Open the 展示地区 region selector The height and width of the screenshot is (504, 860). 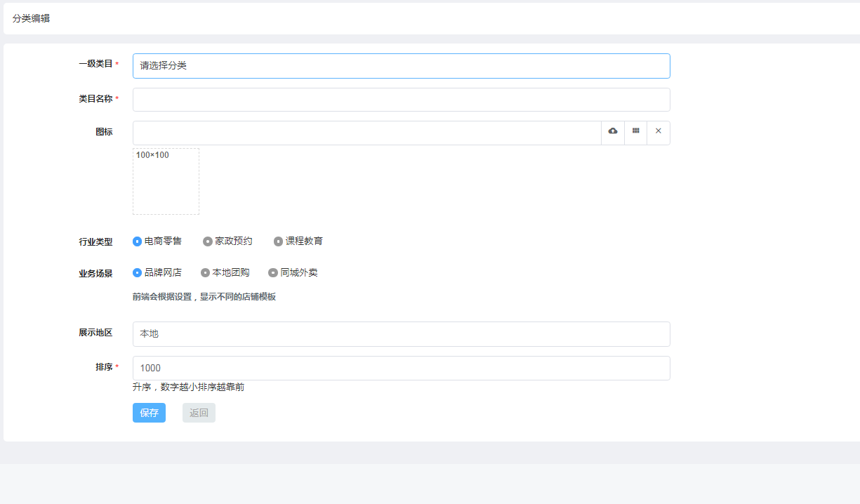[x=402, y=334]
